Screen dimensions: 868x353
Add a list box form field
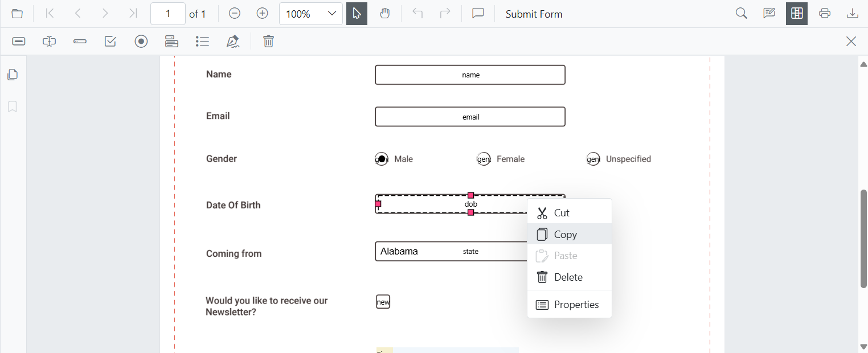click(x=202, y=41)
